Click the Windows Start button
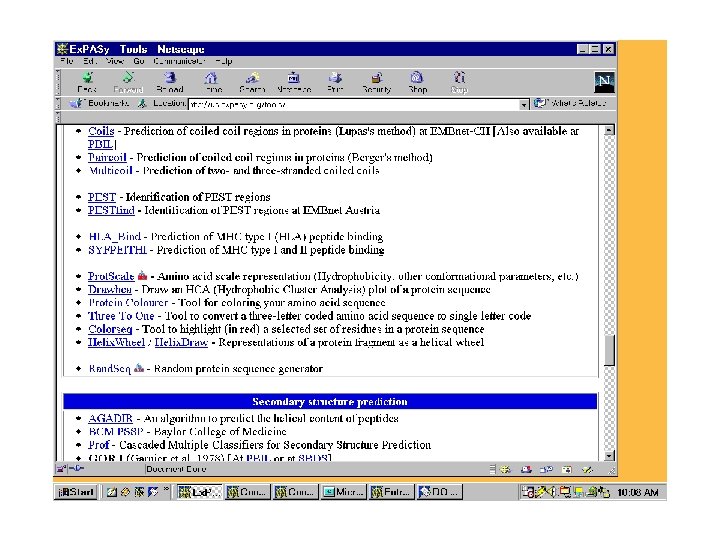 coord(76,492)
